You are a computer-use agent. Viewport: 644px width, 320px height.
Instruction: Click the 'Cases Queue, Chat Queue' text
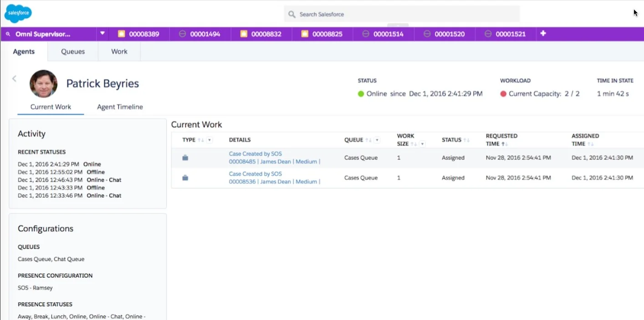(x=51, y=259)
